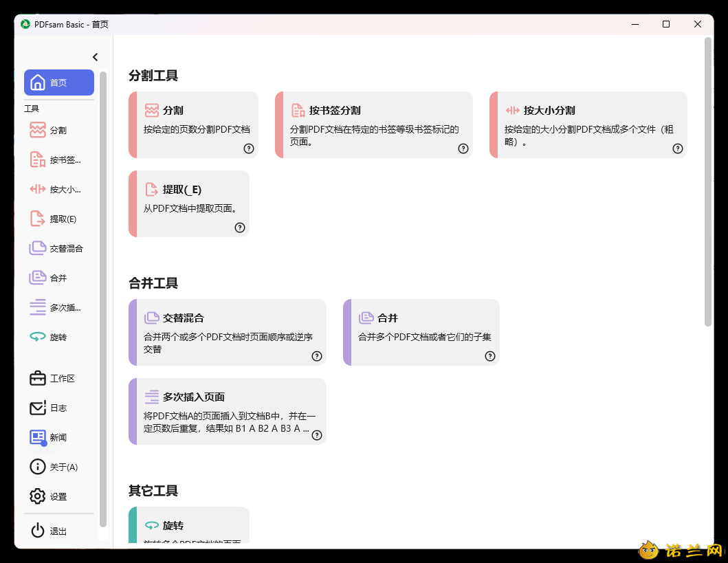Image resolution: width=728 pixels, height=563 pixels.
Task: Minimize the PDFsam Basic window
Action: [x=635, y=24]
